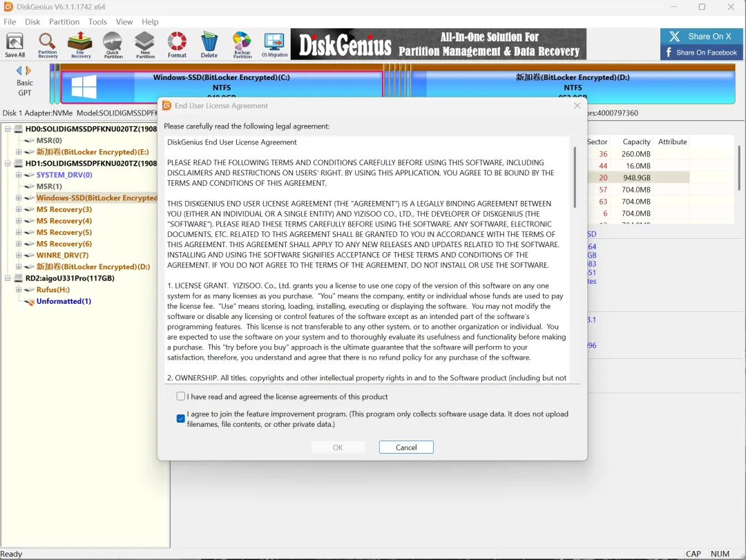The height and width of the screenshot is (560, 746).
Task: Select MSR(0) in the tree
Action: coord(49,140)
